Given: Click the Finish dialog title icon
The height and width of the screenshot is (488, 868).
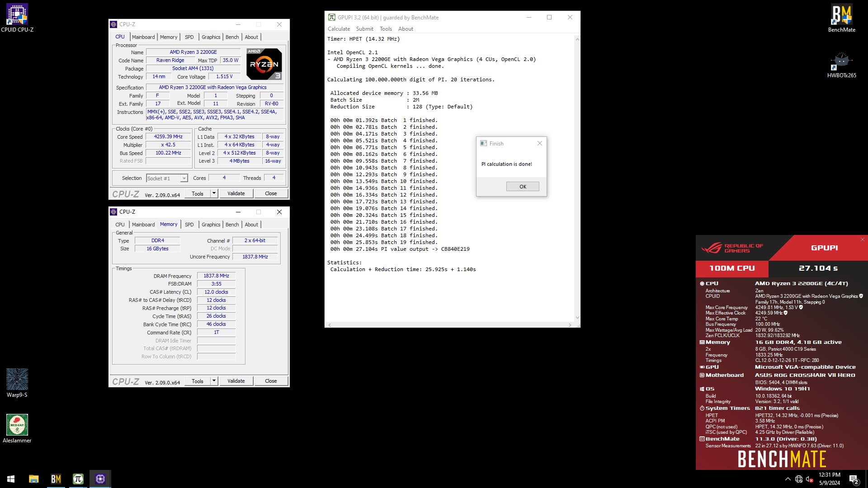Looking at the screenshot, I should (x=483, y=144).
